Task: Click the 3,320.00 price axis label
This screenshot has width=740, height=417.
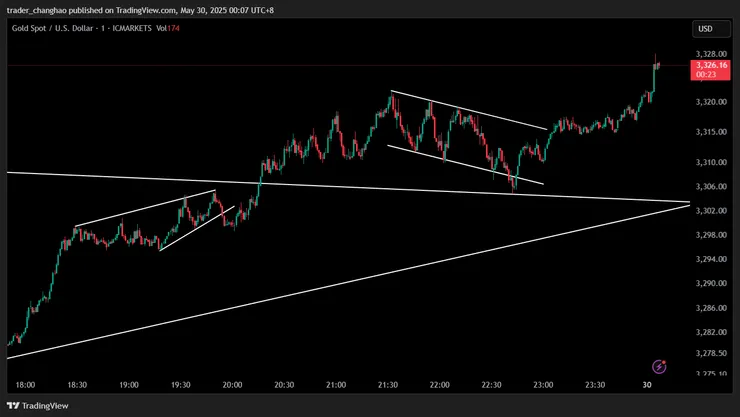Action: (711, 102)
